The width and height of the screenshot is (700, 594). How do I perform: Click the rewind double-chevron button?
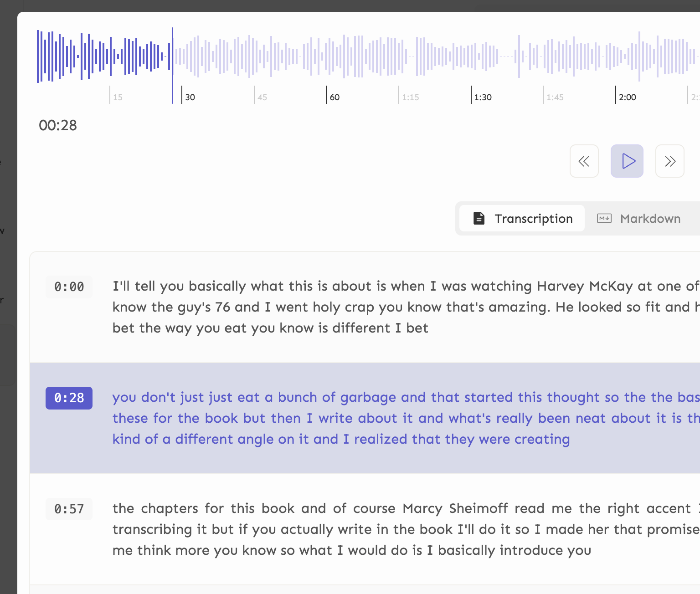coord(584,161)
